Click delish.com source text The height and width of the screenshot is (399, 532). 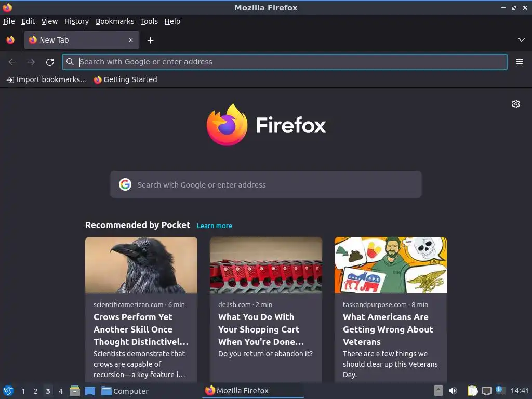pos(234,304)
